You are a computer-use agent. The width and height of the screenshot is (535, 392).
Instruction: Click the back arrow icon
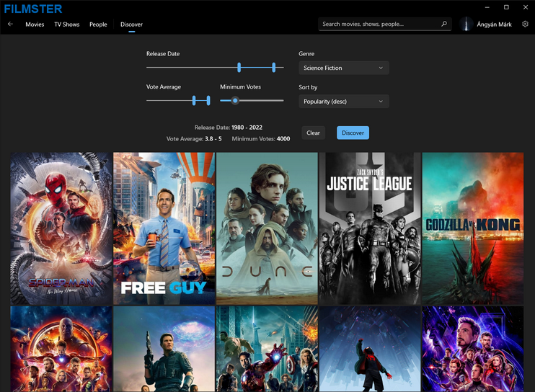tap(10, 24)
